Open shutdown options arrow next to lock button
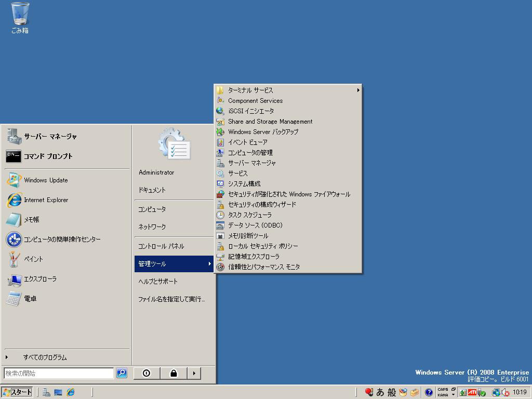The image size is (532, 399). [194, 373]
